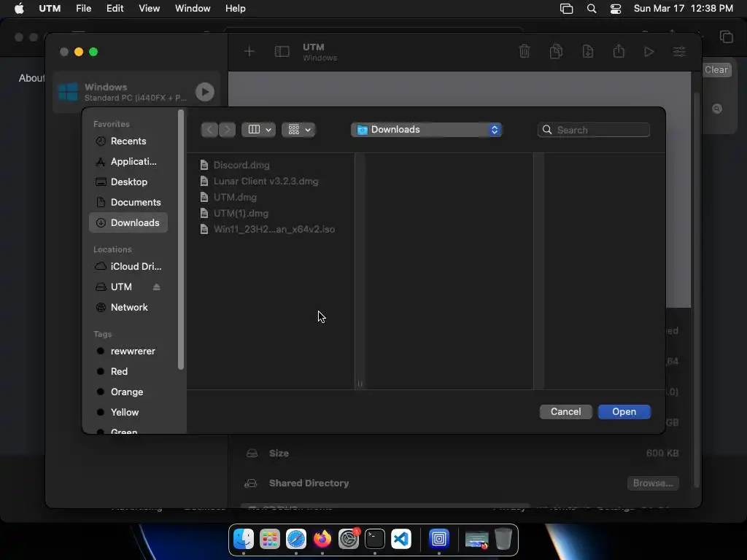Select the UTM volume under Locations

tap(121, 287)
